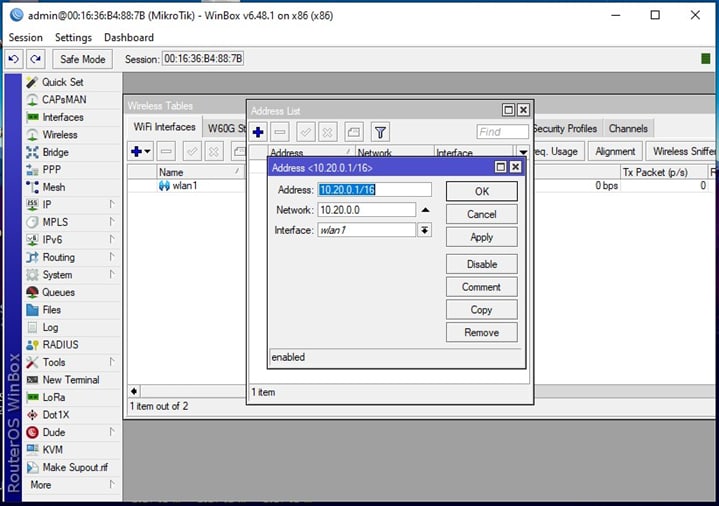
Task: Click enable checkmark in Wireless Tables toolbar
Action: click(192, 151)
